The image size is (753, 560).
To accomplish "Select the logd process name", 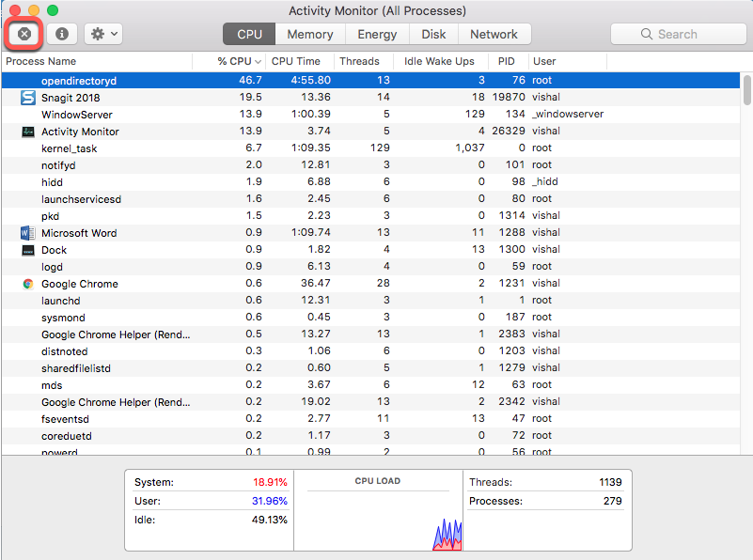I will 52,267.
